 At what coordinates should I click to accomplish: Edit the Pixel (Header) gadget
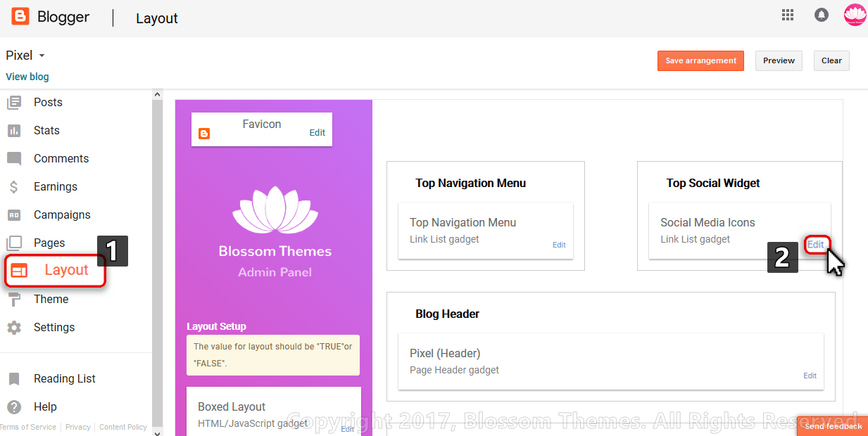coord(810,376)
